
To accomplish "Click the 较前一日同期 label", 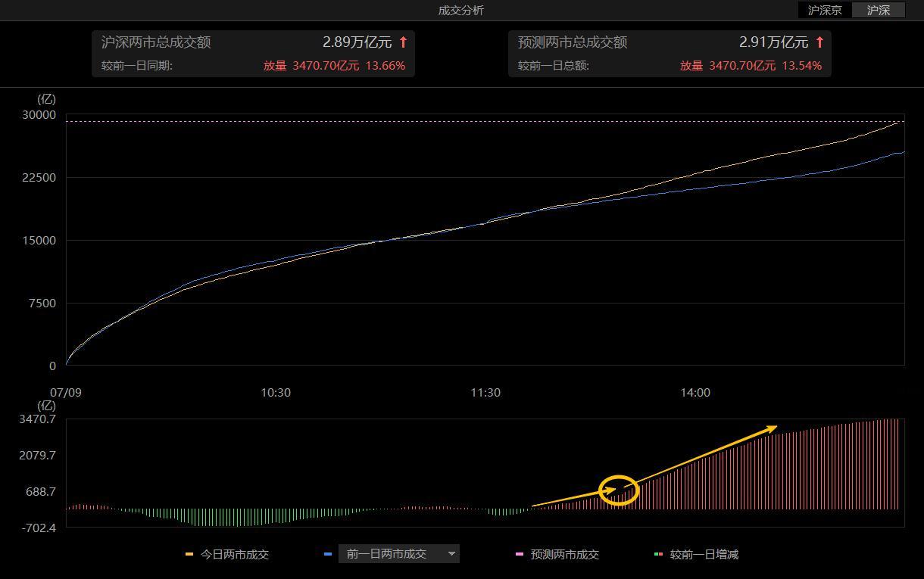I will [137, 66].
